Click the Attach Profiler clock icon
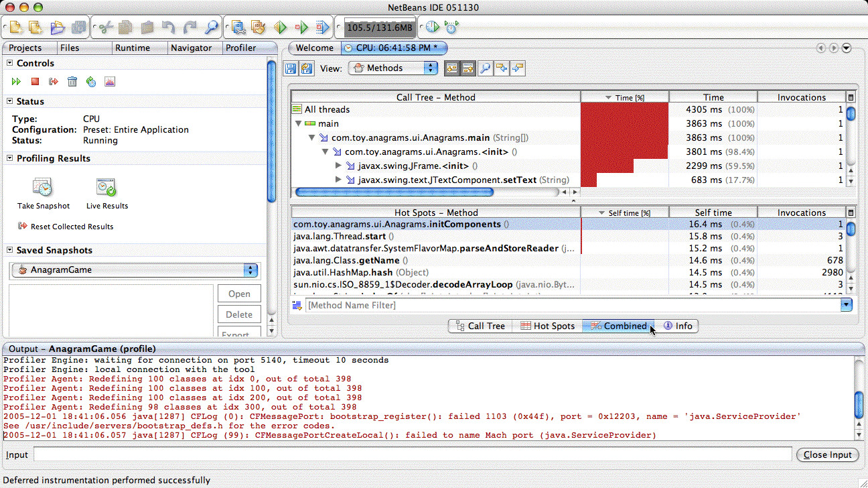The image size is (868, 488). (x=452, y=27)
